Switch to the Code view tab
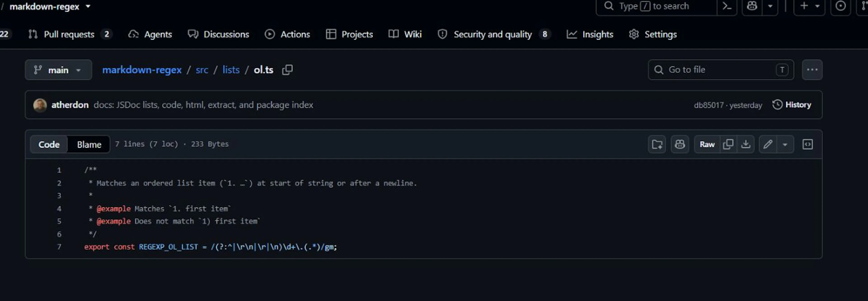Screen dimensions: 868x301 pos(49,144)
